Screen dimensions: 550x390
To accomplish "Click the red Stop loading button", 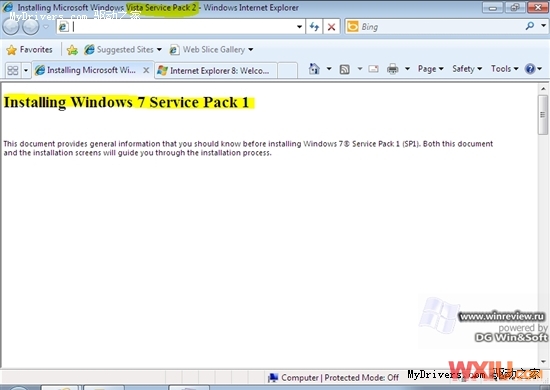I will click(331, 27).
